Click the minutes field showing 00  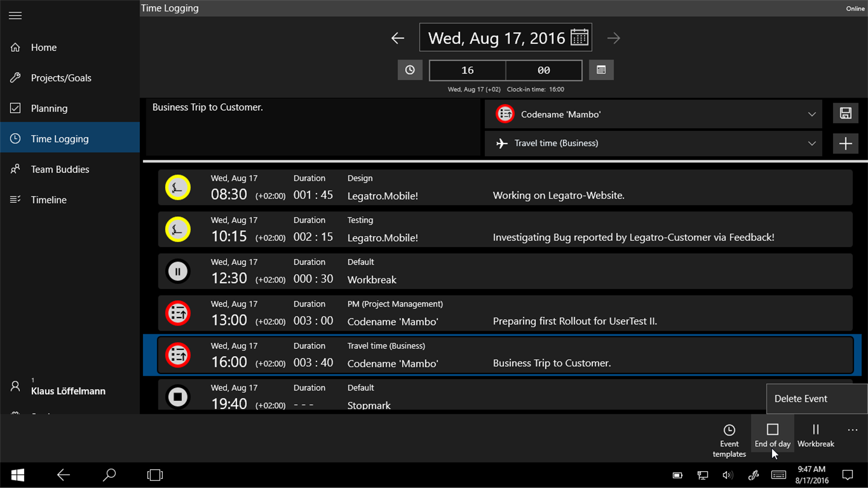coord(544,70)
